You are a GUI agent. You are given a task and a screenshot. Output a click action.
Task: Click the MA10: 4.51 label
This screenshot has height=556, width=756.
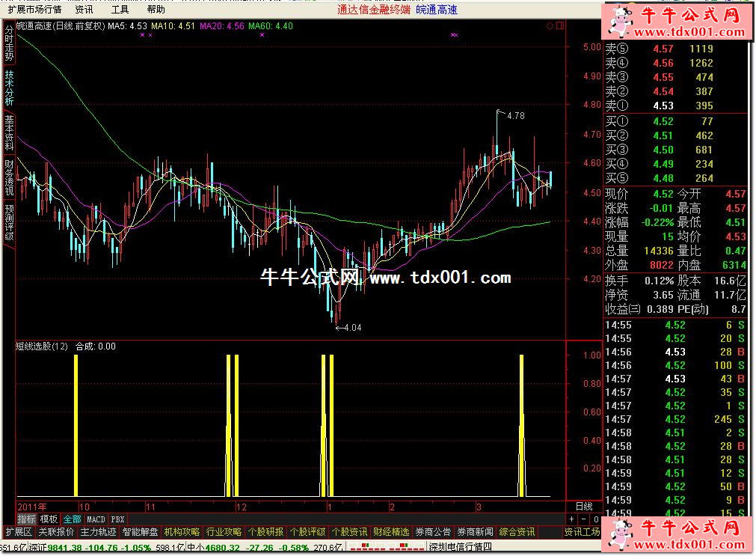point(173,26)
